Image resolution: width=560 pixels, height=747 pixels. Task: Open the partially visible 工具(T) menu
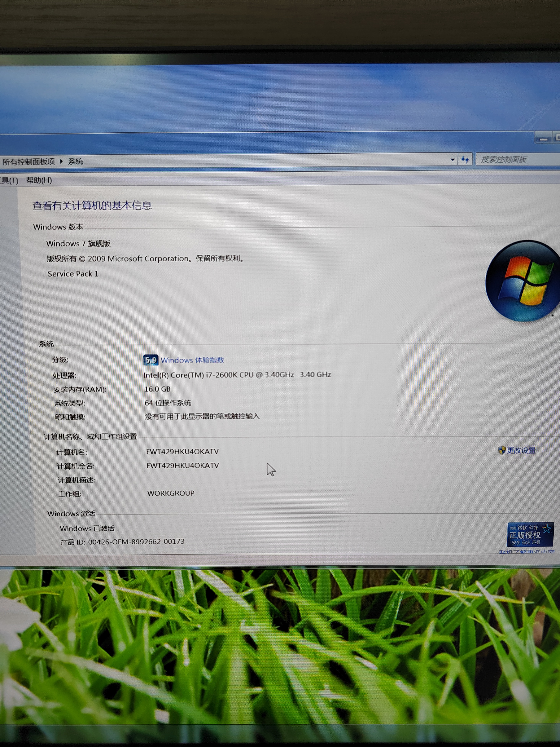point(9,181)
